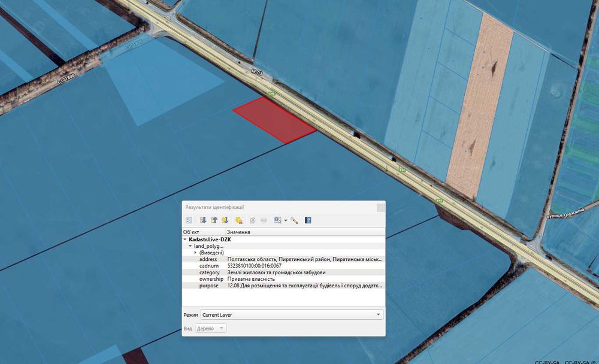Image resolution: width=599 pixels, height=364 pixels.
Task: Click the вулиця Грожайна street label
Action: (x=566, y=214)
